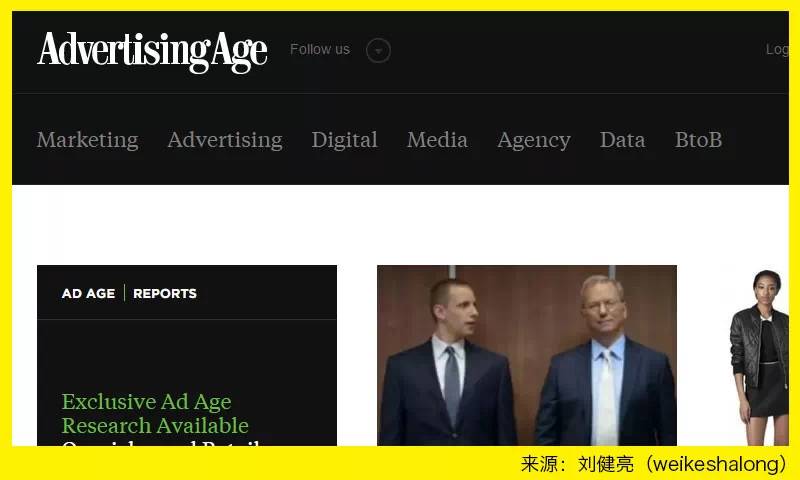Click the Advertising Age logo
800x480 pixels.
pos(152,52)
